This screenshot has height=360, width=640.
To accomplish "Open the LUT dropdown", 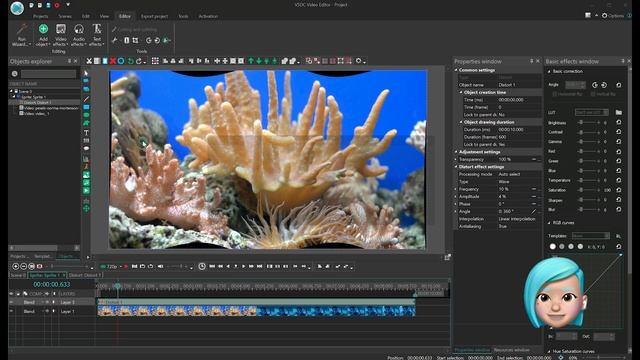I will click(592, 112).
